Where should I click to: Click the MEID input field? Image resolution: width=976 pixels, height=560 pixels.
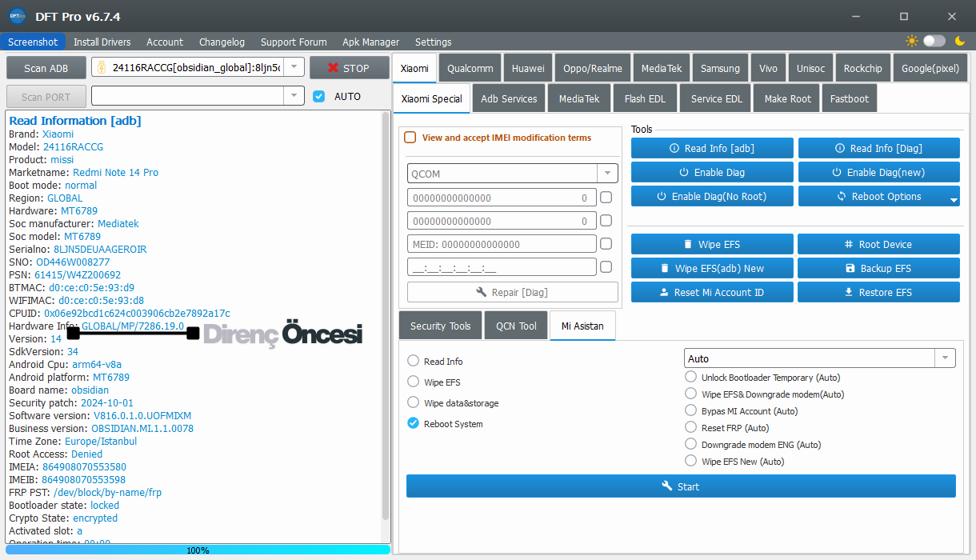point(502,244)
